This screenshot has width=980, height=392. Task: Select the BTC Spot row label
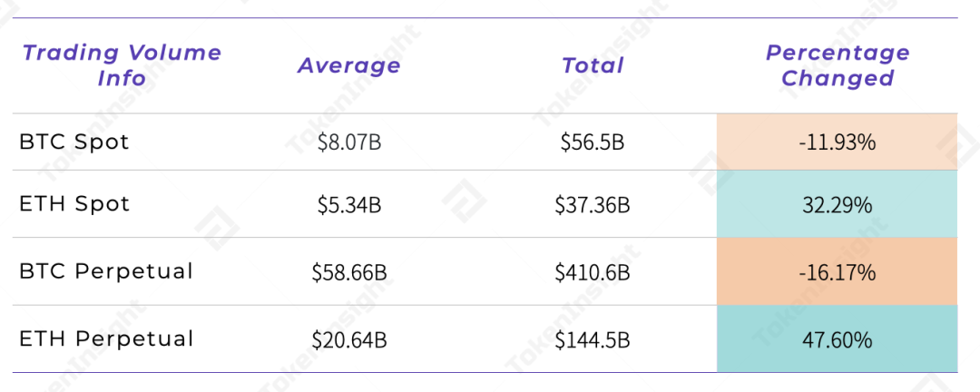pos(74,142)
